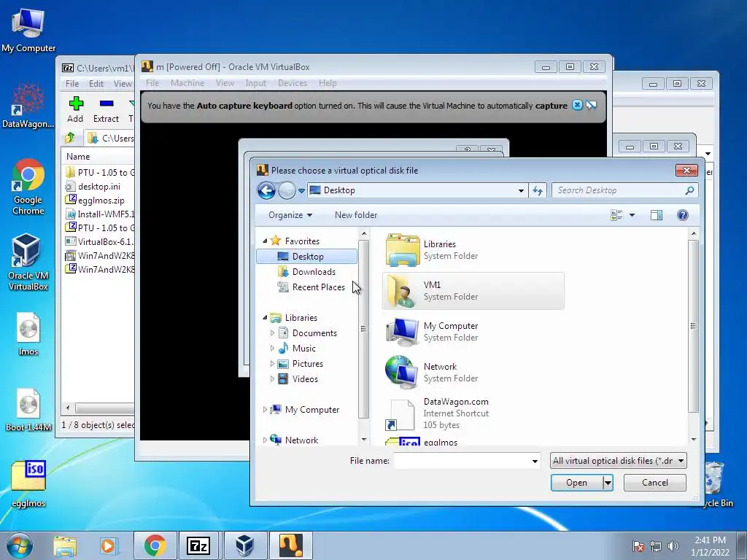Viewport: 747px width, 560px height.
Task: Select desktop.ini in the 7-Zip list
Action: click(98, 187)
